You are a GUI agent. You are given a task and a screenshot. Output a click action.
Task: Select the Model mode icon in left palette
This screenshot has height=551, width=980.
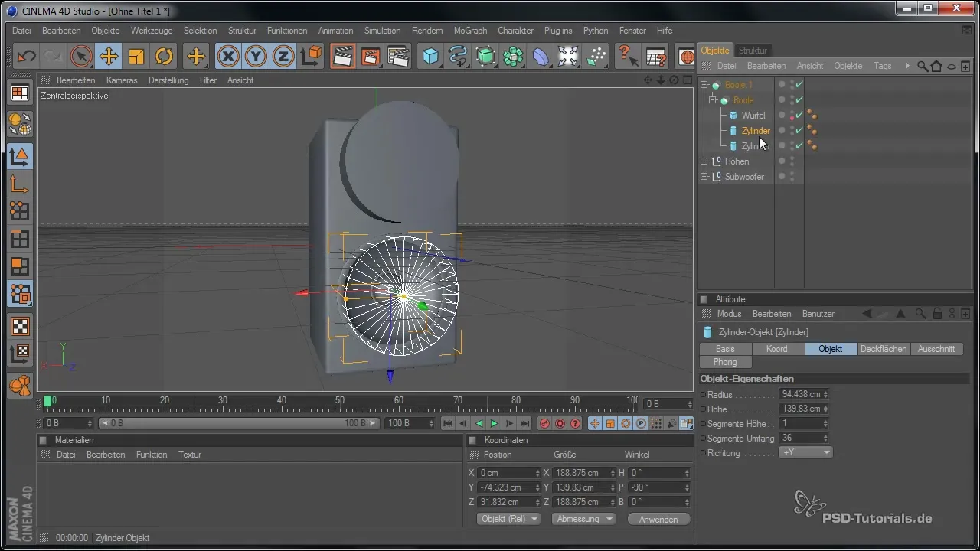20,156
